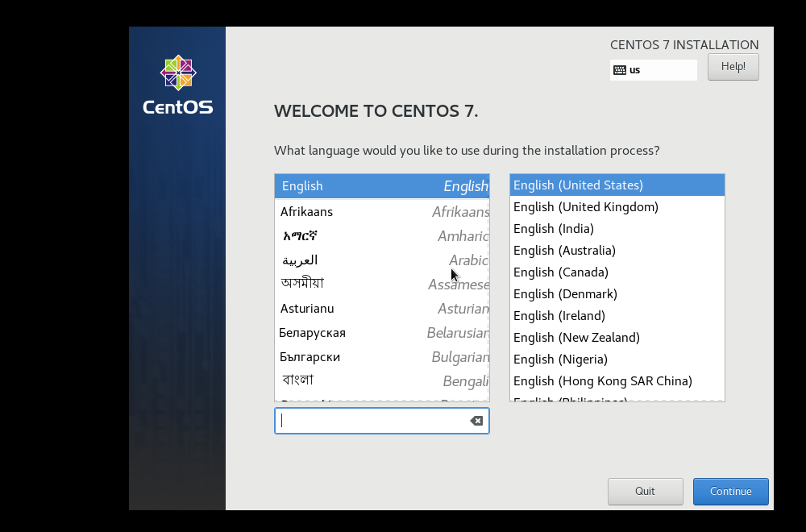Click the keyboard layout icon
The height and width of the screenshot is (532, 806).
coord(619,70)
